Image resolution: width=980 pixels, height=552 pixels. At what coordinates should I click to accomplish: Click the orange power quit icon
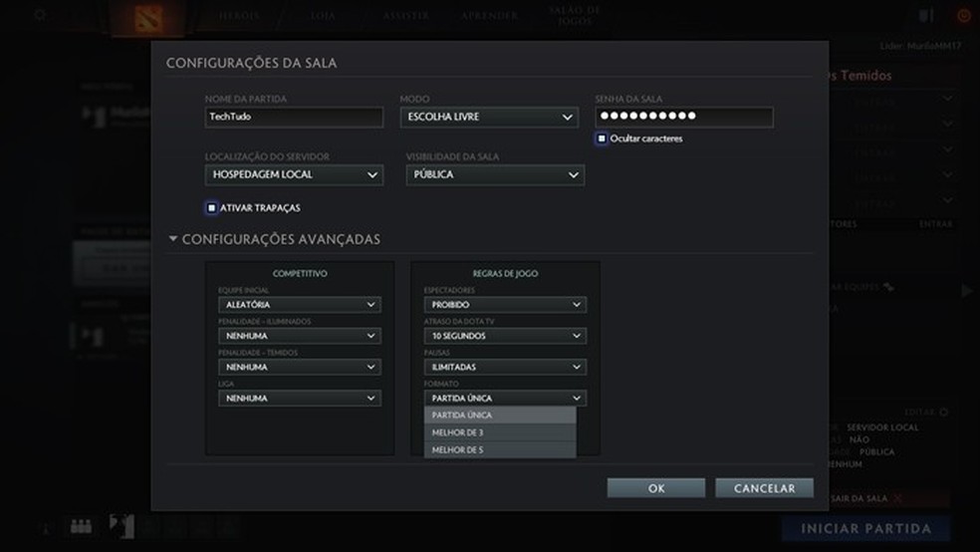(x=964, y=16)
